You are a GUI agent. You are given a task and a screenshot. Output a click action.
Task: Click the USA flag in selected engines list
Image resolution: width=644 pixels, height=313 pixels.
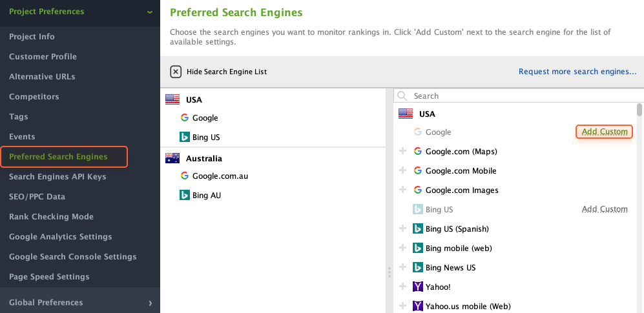[172, 99]
